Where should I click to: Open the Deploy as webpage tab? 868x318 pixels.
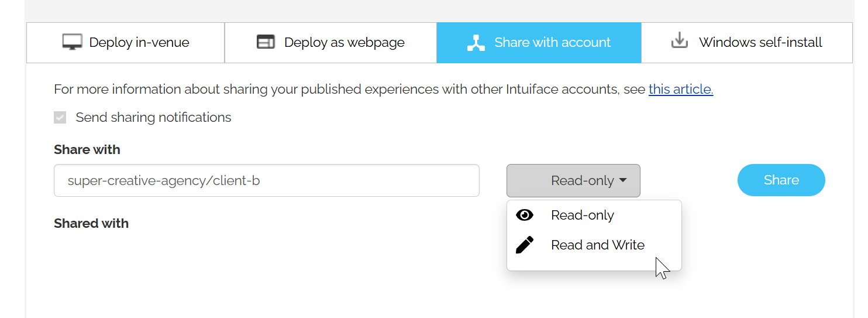(x=330, y=42)
